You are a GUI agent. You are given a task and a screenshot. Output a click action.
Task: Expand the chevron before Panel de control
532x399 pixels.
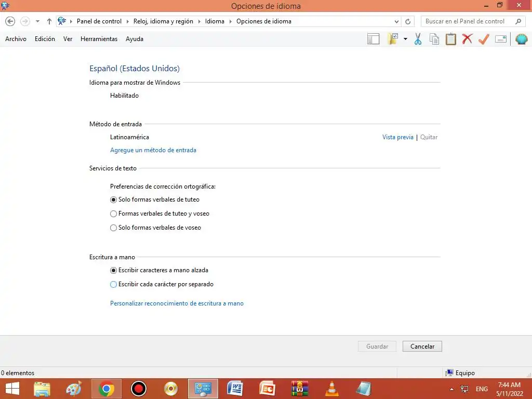(71, 21)
